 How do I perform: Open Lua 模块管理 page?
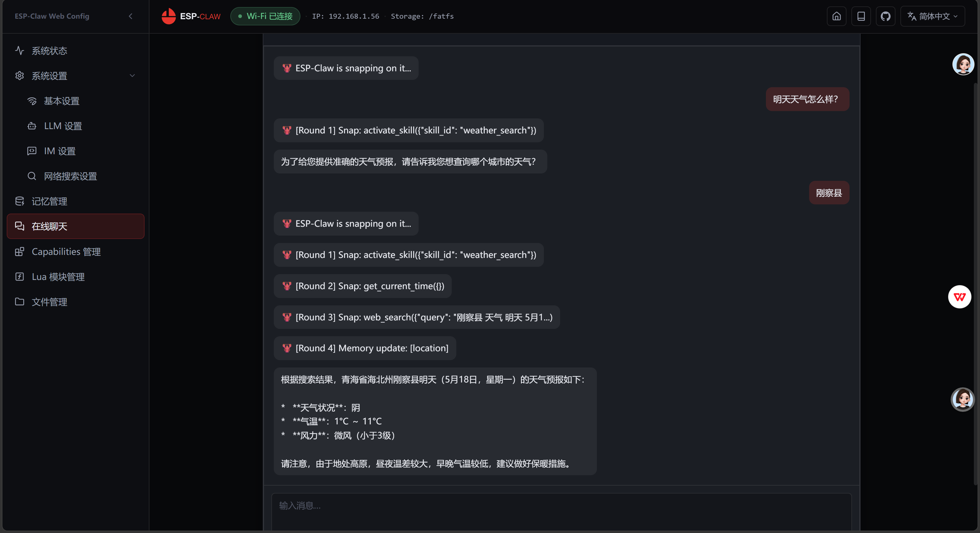tap(75, 276)
